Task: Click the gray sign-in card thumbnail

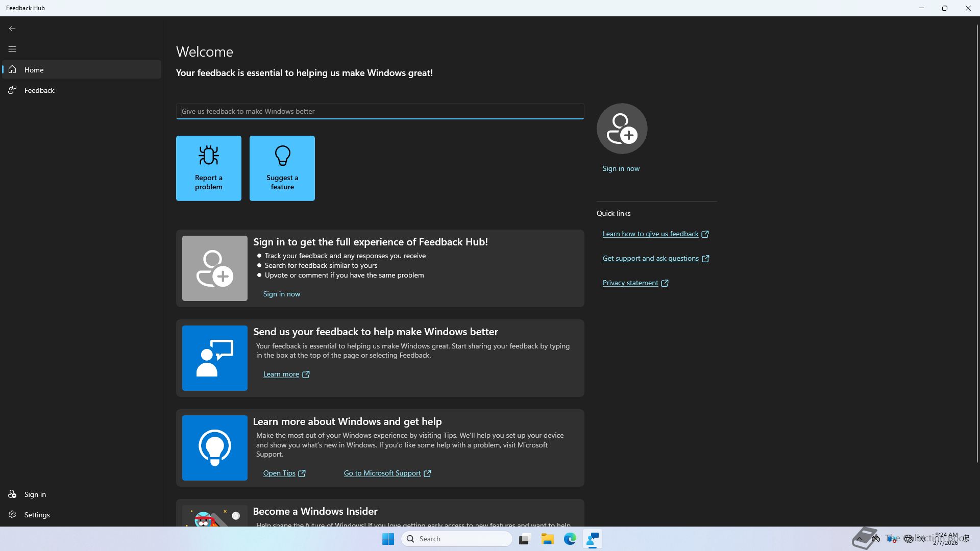Action: tap(215, 268)
